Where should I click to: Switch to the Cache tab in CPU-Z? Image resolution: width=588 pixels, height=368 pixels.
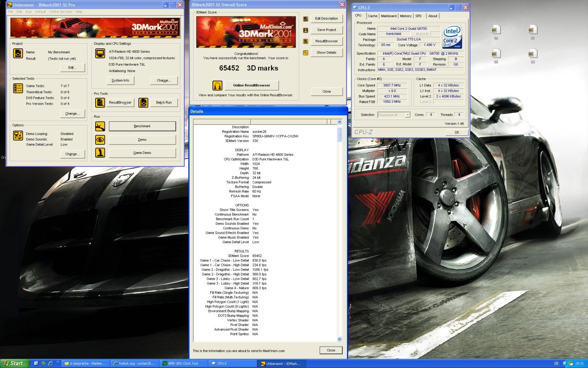[372, 16]
